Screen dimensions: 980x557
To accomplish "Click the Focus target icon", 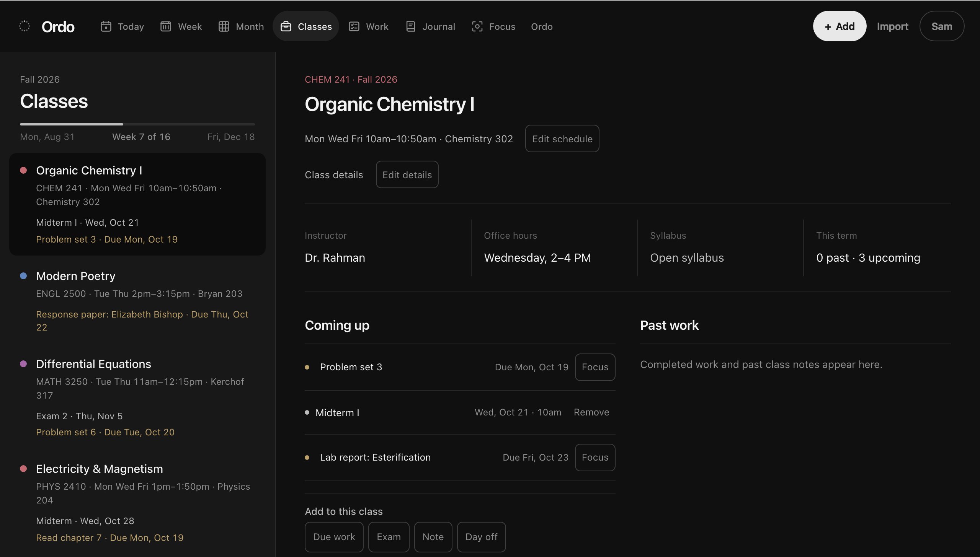I will (x=477, y=26).
